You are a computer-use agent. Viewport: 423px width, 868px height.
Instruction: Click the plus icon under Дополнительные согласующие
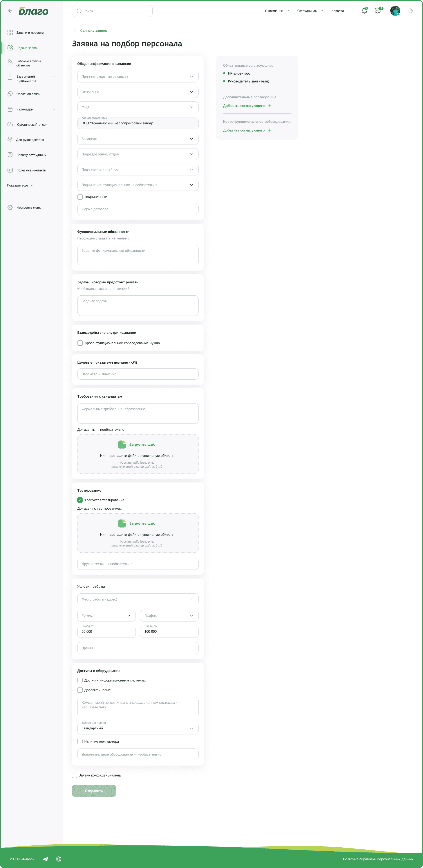coord(269,106)
